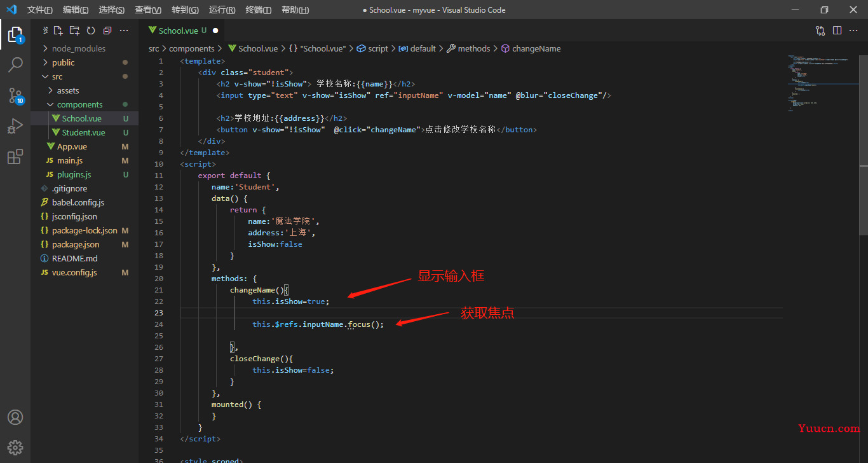Open the Search view in activity bar
The height and width of the screenshot is (463, 868).
click(15, 64)
